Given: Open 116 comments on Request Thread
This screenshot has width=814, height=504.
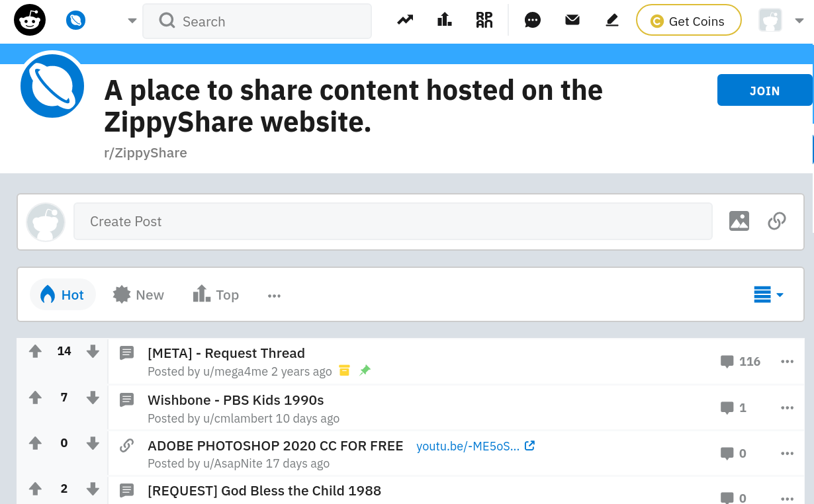Looking at the screenshot, I should (741, 362).
